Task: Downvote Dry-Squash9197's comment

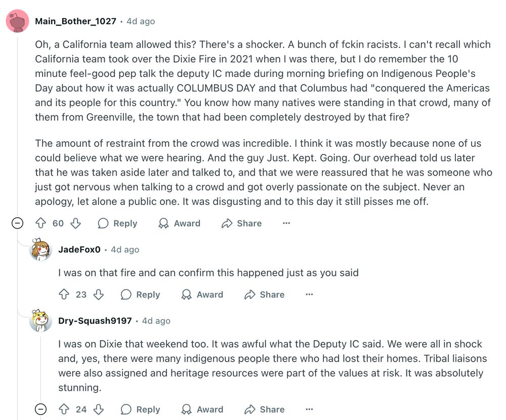Action: [99, 409]
